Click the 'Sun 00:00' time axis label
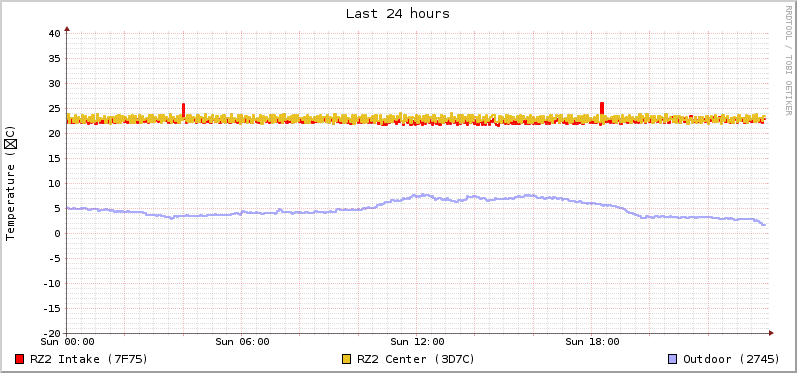The height and width of the screenshot is (373, 797). pos(68,341)
